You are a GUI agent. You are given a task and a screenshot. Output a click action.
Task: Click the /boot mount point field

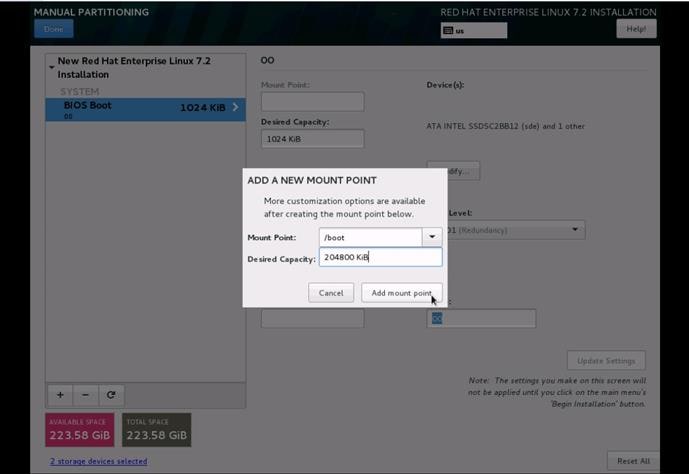coord(370,237)
